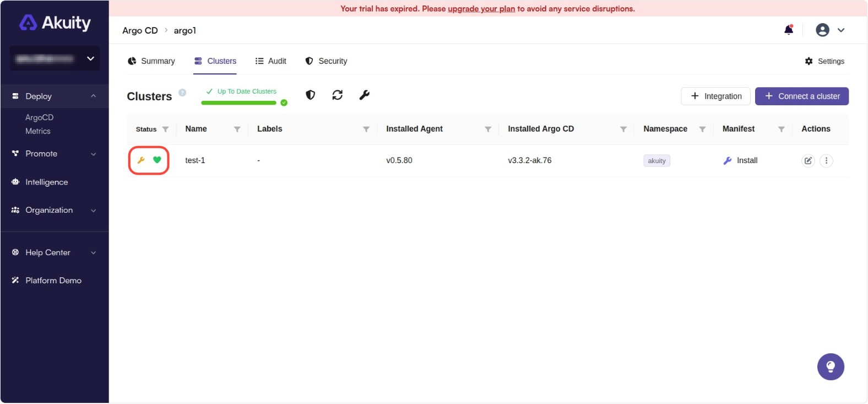This screenshot has width=868, height=404.
Task: Filter the Labels column
Action: (366, 129)
